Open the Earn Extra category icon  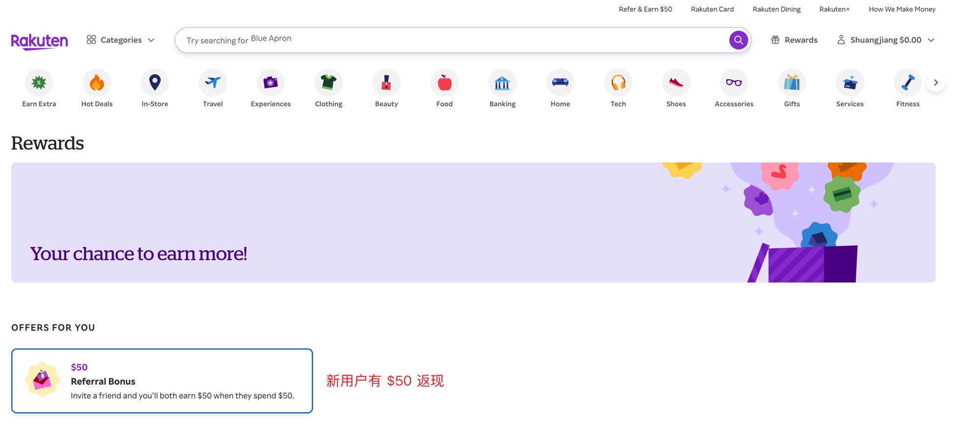click(x=39, y=83)
